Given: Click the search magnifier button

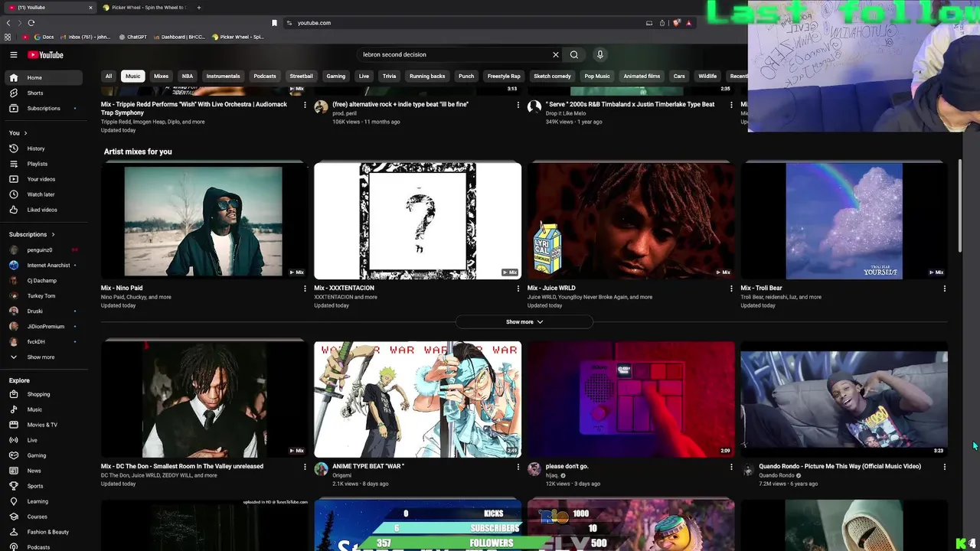Looking at the screenshot, I should coord(574,54).
